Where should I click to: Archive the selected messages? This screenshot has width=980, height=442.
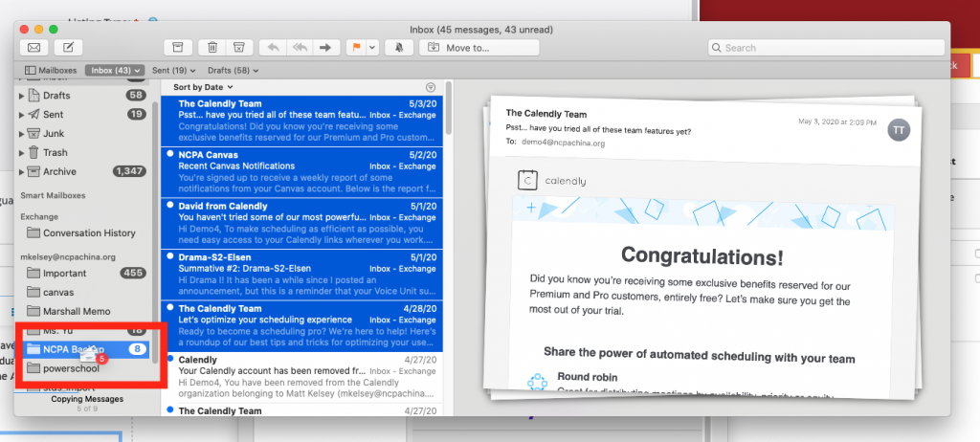coord(176,47)
